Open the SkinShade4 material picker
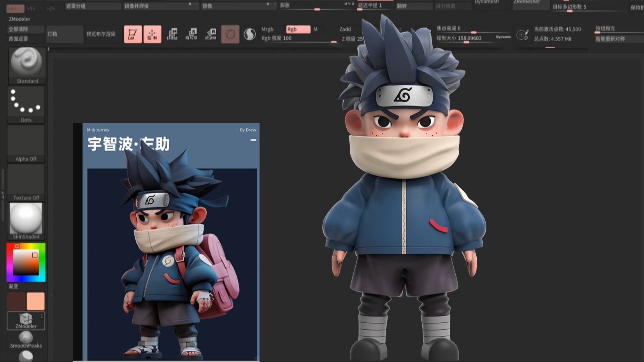Viewport: 644px width, 362px height. (x=26, y=221)
